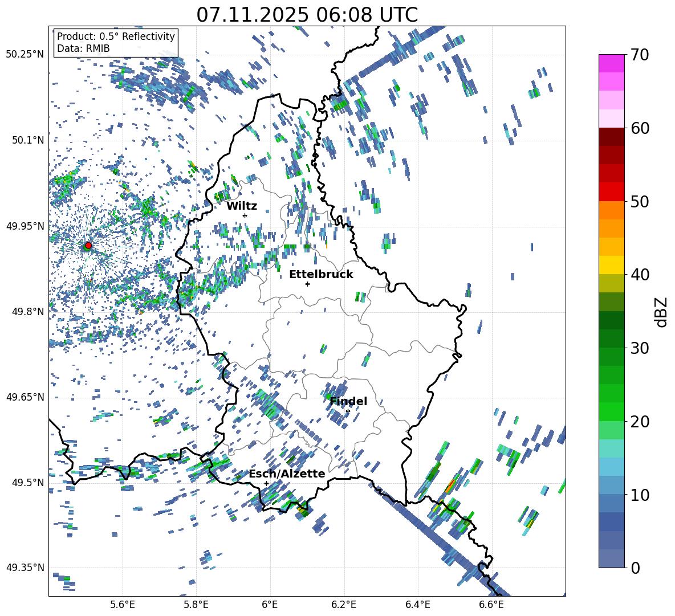The image size is (675, 616).
Task: Click the orange colorbar segment just below 50
Action: coord(611,210)
